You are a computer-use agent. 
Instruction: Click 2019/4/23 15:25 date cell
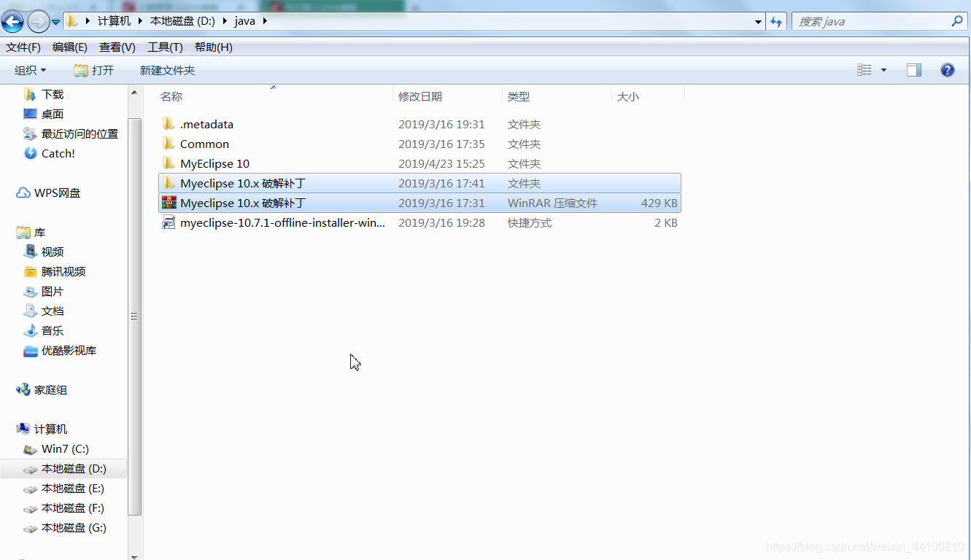point(441,163)
